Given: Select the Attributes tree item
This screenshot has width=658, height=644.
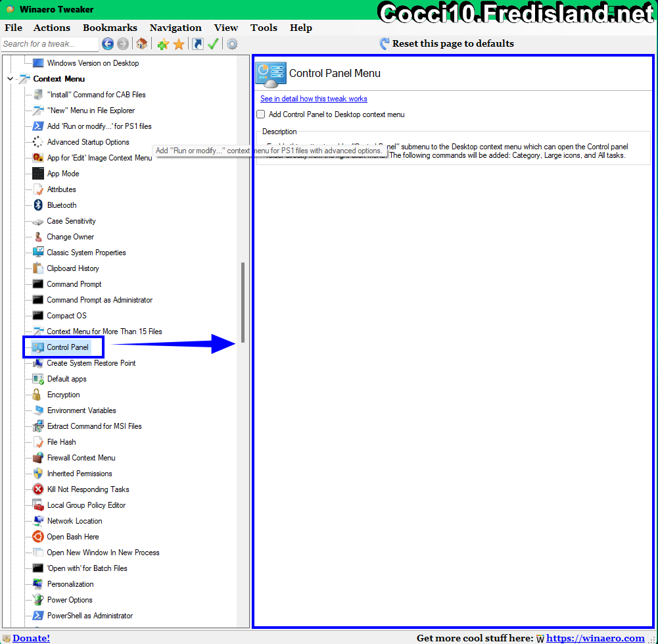Looking at the screenshot, I should [x=62, y=189].
